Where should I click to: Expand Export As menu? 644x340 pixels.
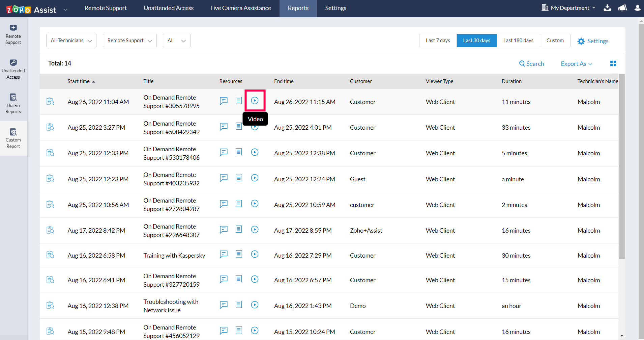tap(576, 64)
